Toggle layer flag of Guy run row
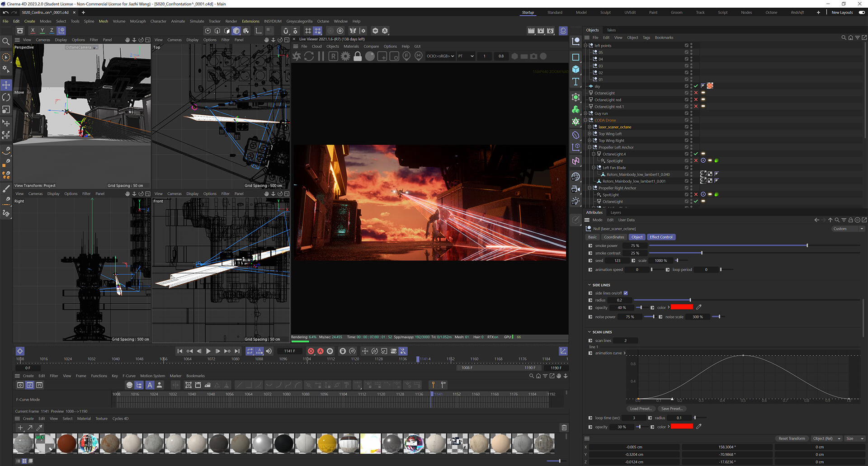The width and height of the screenshot is (868, 466). [x=686, y=113]
